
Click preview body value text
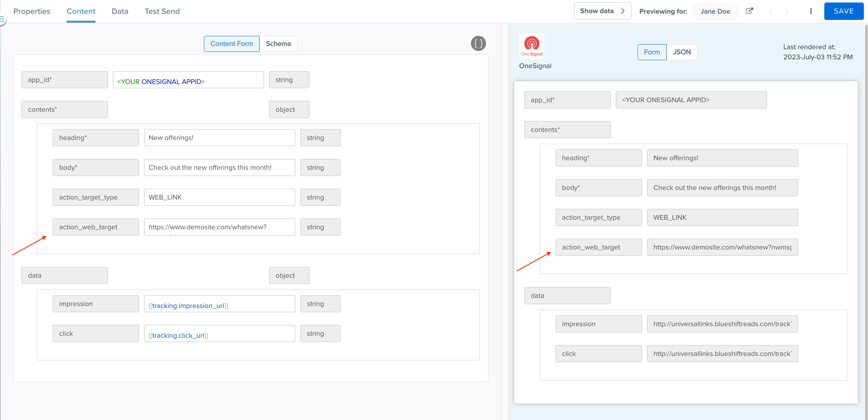pyautogui.click(x=722, y=188)
